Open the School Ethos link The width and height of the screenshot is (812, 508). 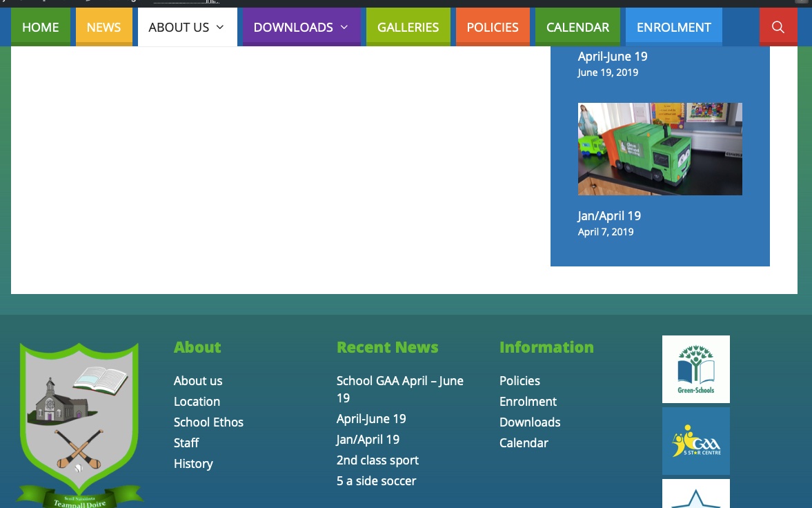(208, 422)
